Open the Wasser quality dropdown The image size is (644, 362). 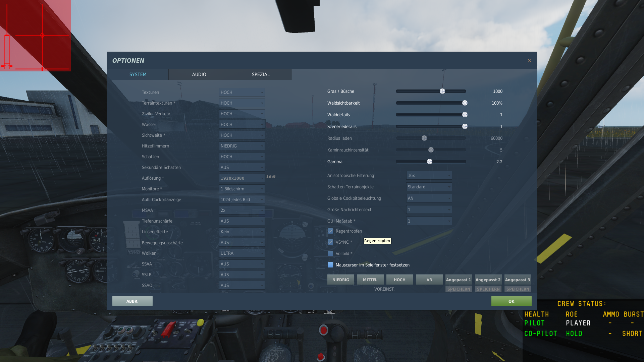pyautogui.click(x=242, y=124)
